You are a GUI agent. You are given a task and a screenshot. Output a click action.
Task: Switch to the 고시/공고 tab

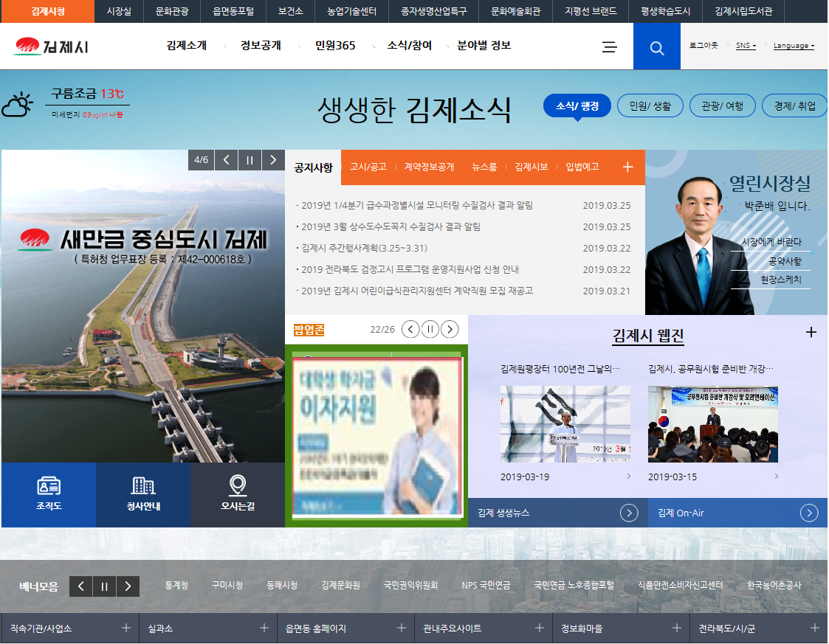[x=368, y=167]
